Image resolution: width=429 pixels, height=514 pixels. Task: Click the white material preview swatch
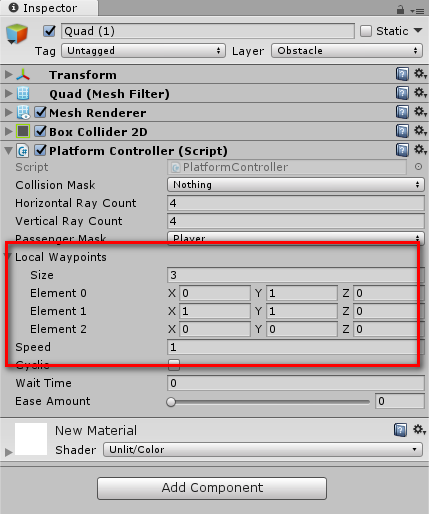(x=31, y=439)
